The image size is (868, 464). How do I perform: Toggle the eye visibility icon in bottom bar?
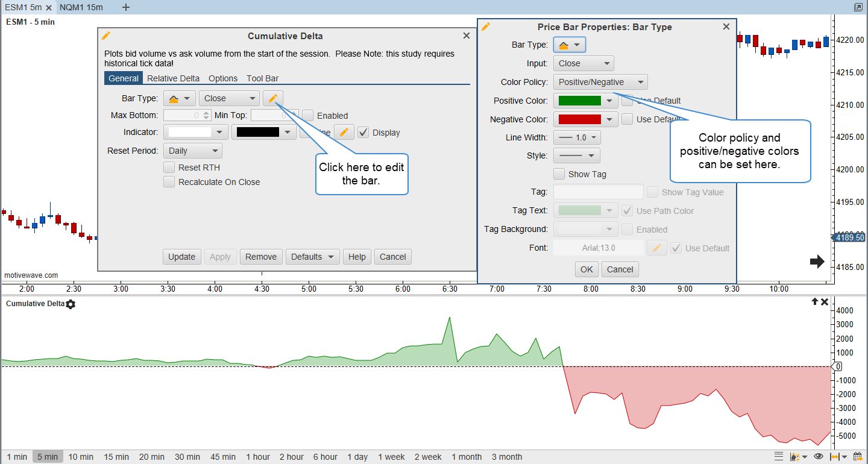[x=818, y=457]
